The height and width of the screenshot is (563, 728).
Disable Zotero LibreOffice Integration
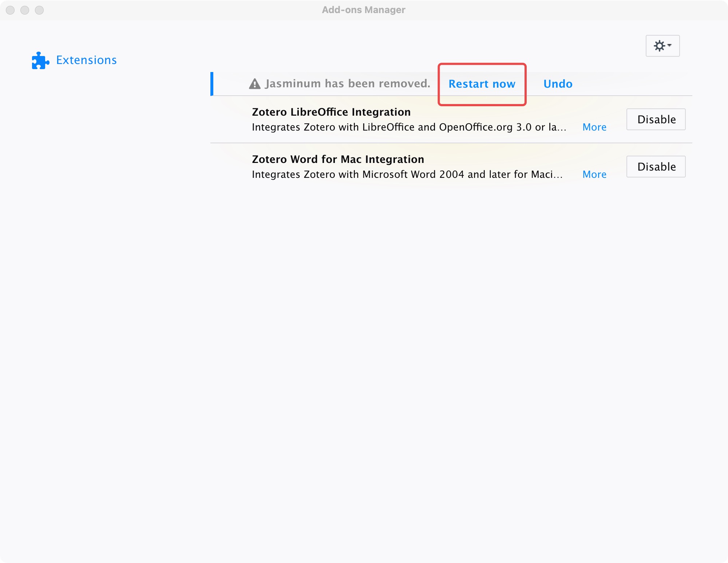pyautogui.click(x=656, y=119)
